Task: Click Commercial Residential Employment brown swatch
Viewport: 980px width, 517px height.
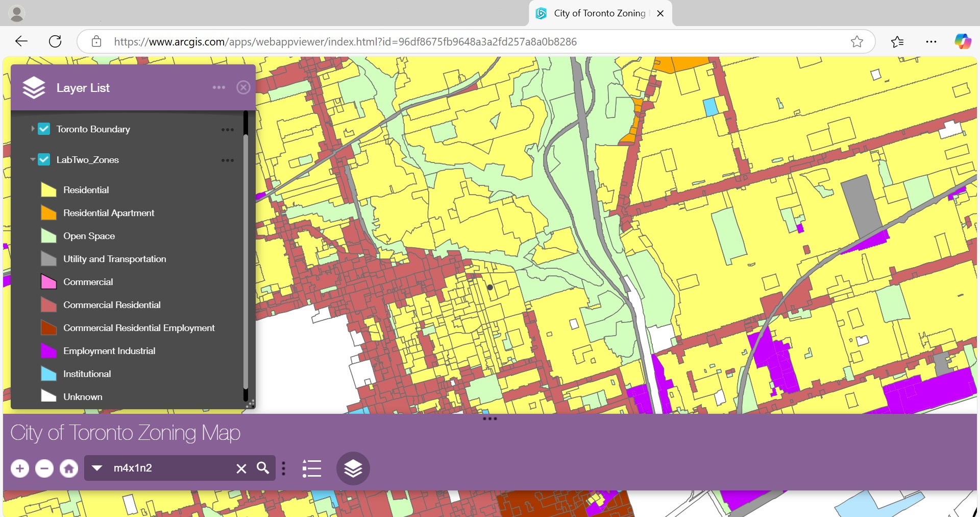Action: 48,327
